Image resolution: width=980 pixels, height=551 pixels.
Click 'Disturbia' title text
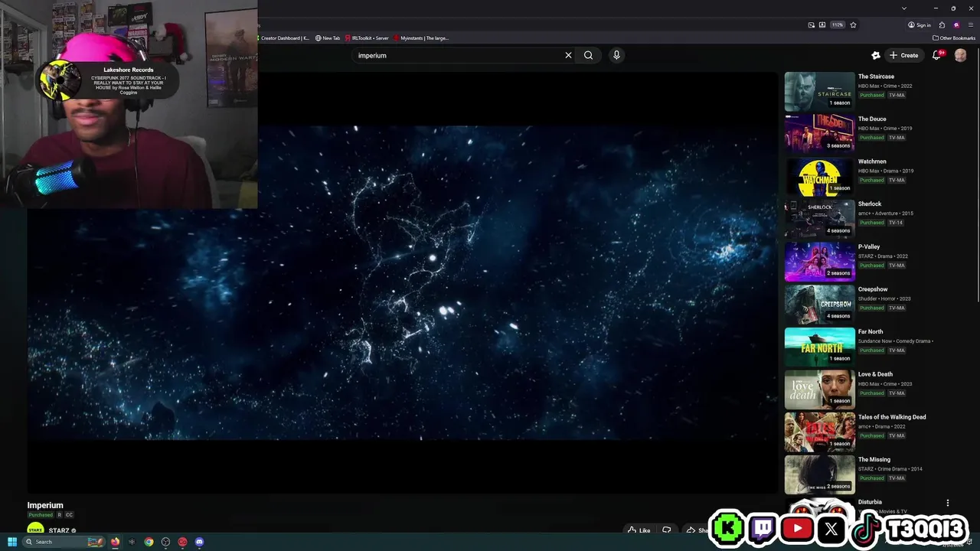click(870, 502)
